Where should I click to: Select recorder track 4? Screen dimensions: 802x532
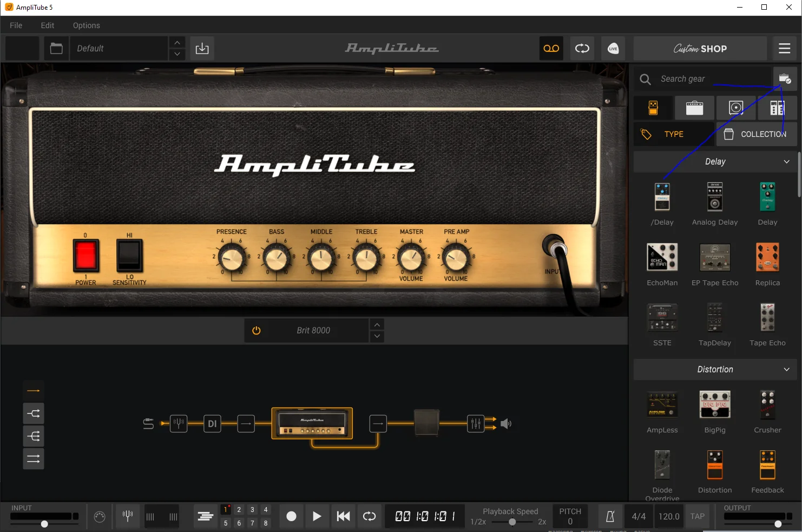pos(265,509)
